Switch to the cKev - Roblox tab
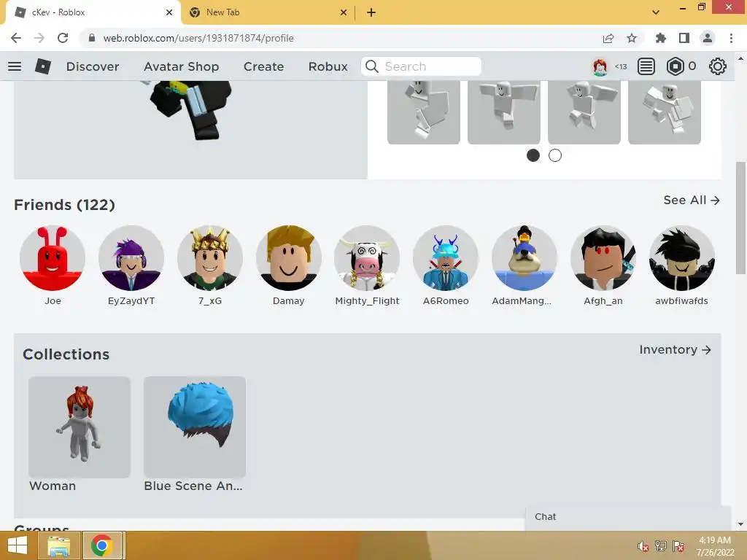This screenshot has height=560, width=747. (93, 12)
